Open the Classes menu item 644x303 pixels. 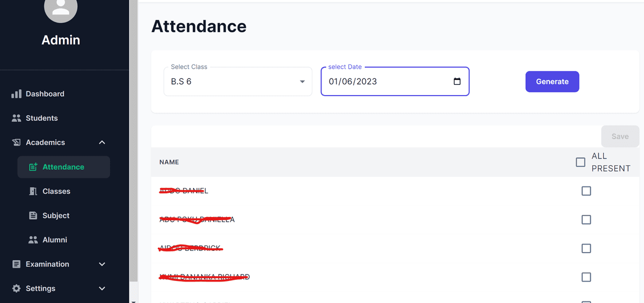click(x=56, y=191)
